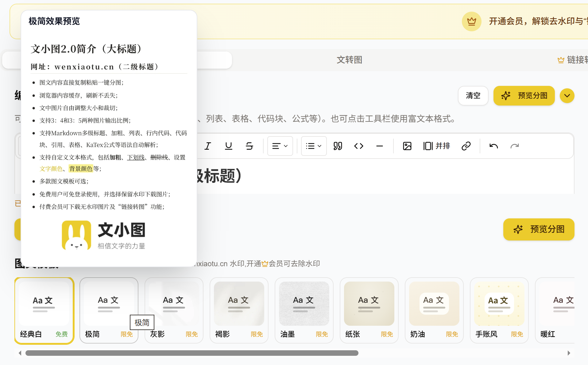
Task: Select the 灰影 template
Action: (174, 311)
